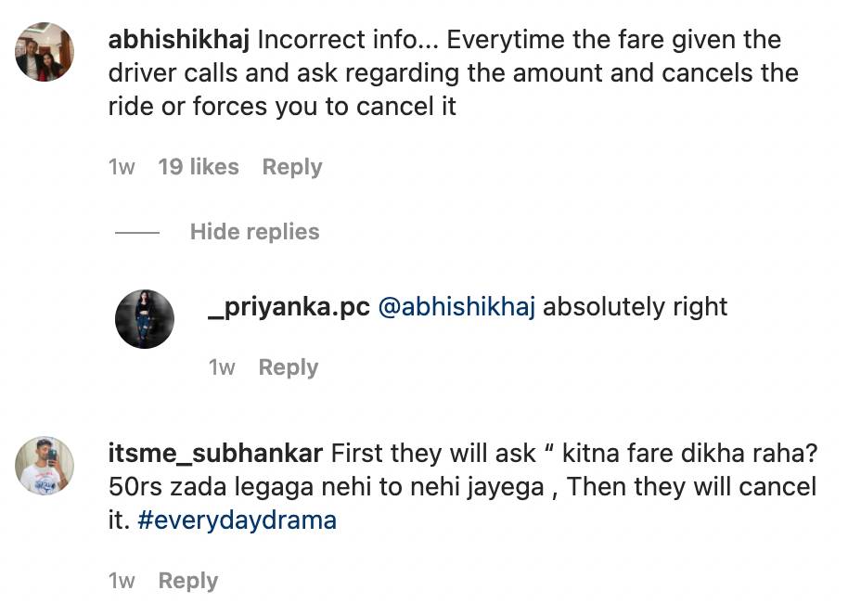The height and width of the screenshot is (616, 848).
Task: Open abhishikhaj's profile picture
Action: 45,52
